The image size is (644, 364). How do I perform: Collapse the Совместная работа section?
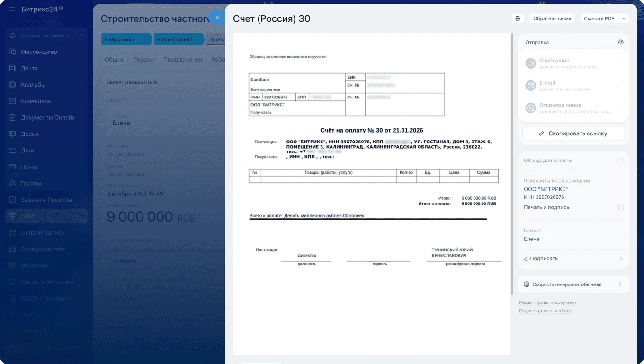[81, 36]
